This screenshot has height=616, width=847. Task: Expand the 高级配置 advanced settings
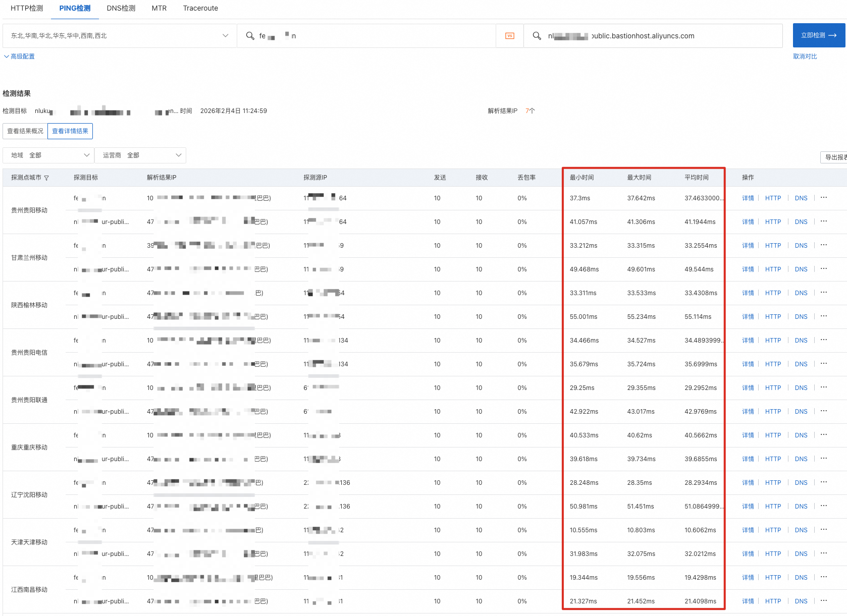[20, 57]
